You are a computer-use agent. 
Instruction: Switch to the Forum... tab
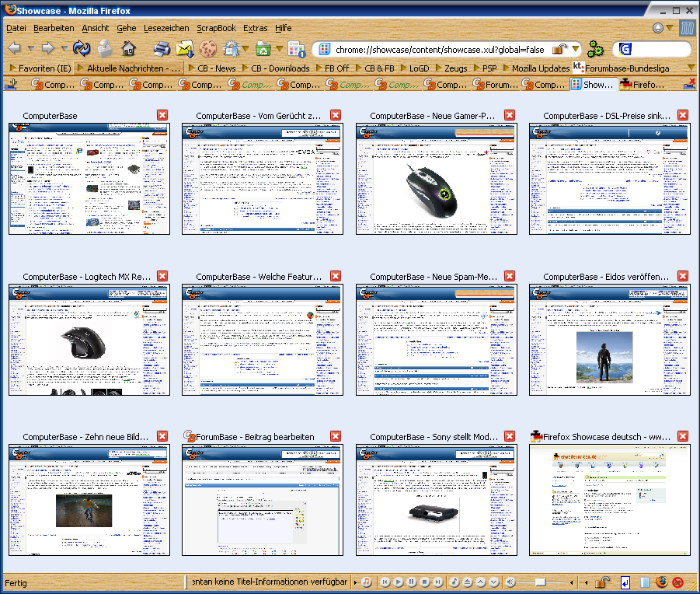[496, 84]
